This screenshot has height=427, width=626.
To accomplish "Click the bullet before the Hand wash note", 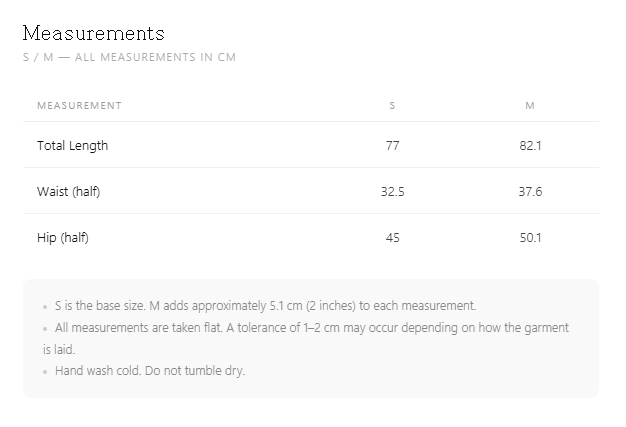I will coord(45,372).
